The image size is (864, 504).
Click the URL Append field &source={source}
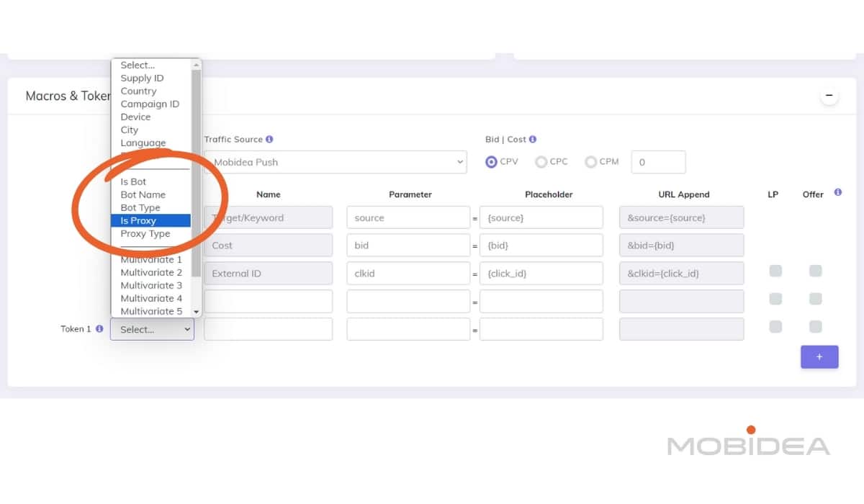pos(682,217)
